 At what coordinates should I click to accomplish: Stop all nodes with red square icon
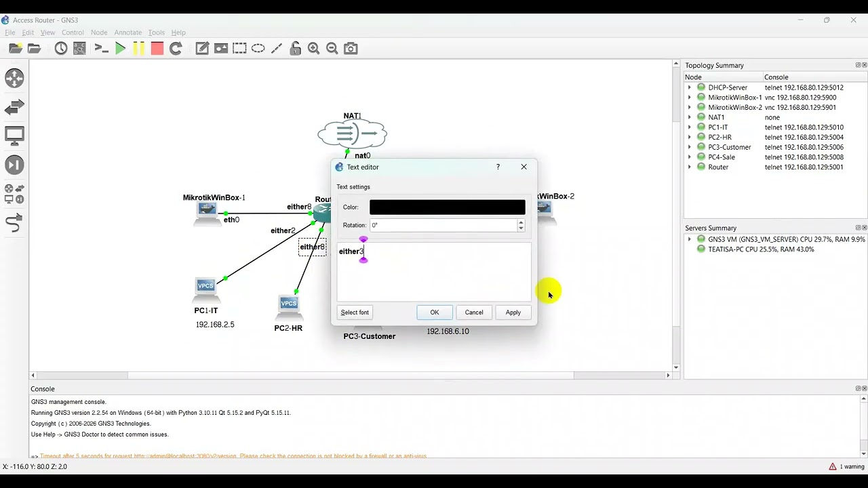pyautogui.click(x=157, y=48)
